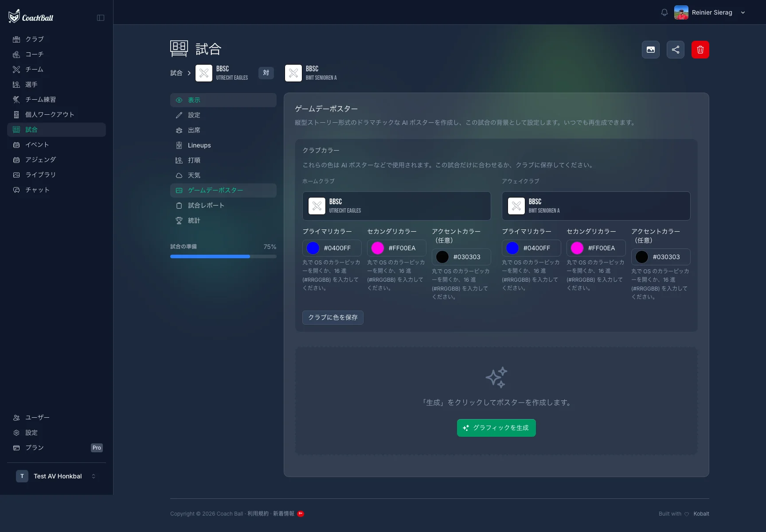Image resolution: width=766 pixels, height=532 pixels.
Task: Open 設定 at the sidebar bottom
Action: [x=56, y=432]
